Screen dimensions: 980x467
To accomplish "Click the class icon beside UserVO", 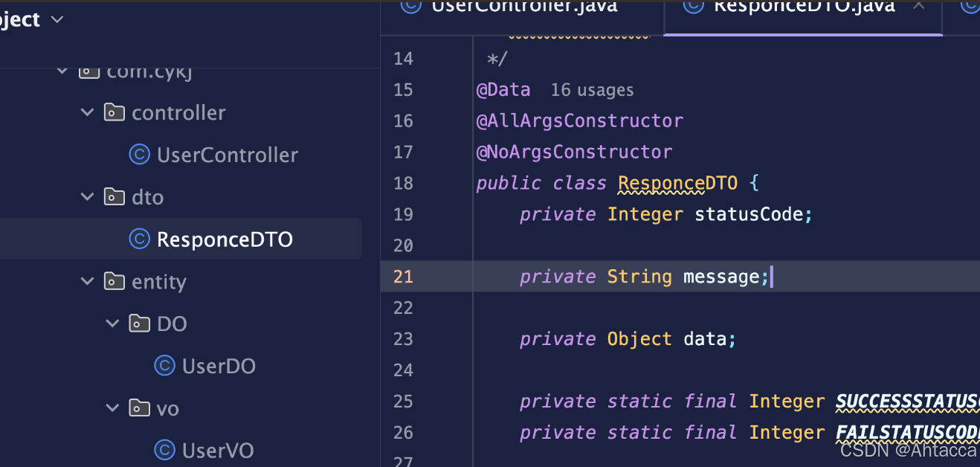I will click(x=164, y=450).
